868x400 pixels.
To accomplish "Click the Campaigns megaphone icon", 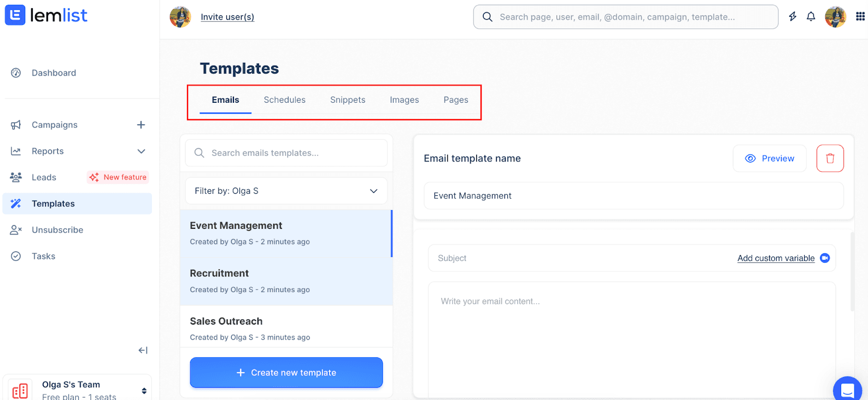I will click(16, 125).
